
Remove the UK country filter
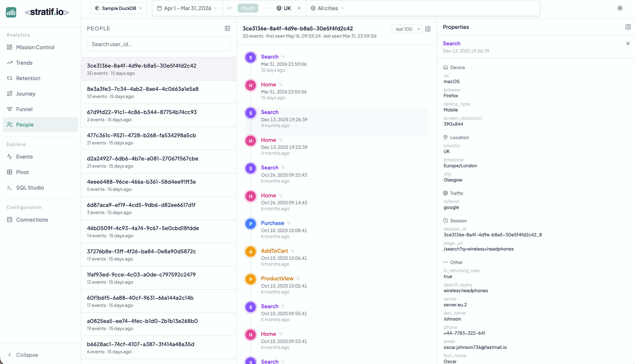point(299,8)
